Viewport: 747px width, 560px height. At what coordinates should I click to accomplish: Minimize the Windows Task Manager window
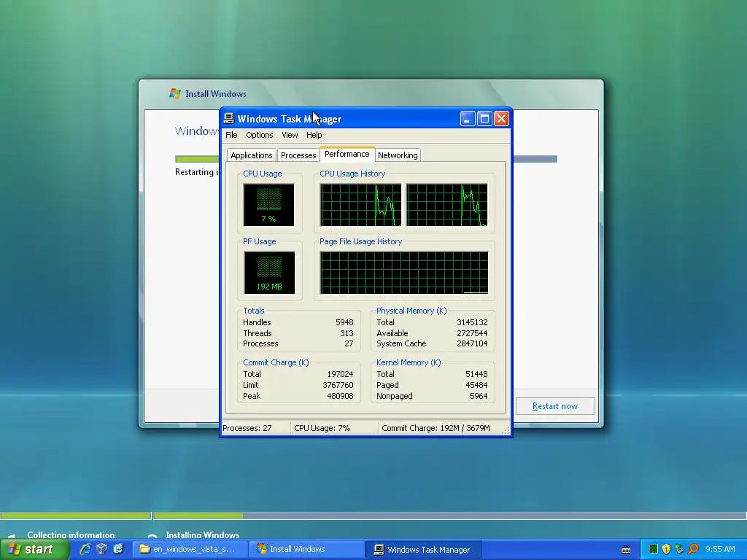(468, 119)
